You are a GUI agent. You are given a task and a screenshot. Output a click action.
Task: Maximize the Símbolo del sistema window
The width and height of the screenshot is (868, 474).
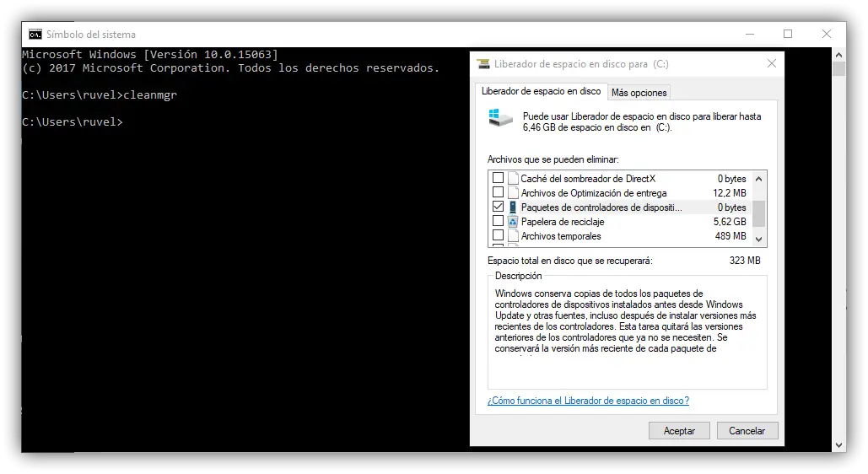click(788, 34)
